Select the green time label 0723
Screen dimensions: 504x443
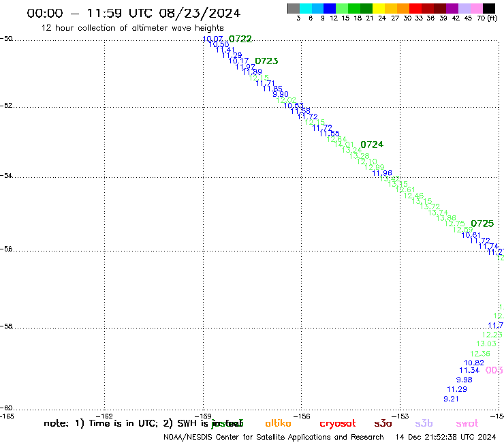[x=266, y=61]
